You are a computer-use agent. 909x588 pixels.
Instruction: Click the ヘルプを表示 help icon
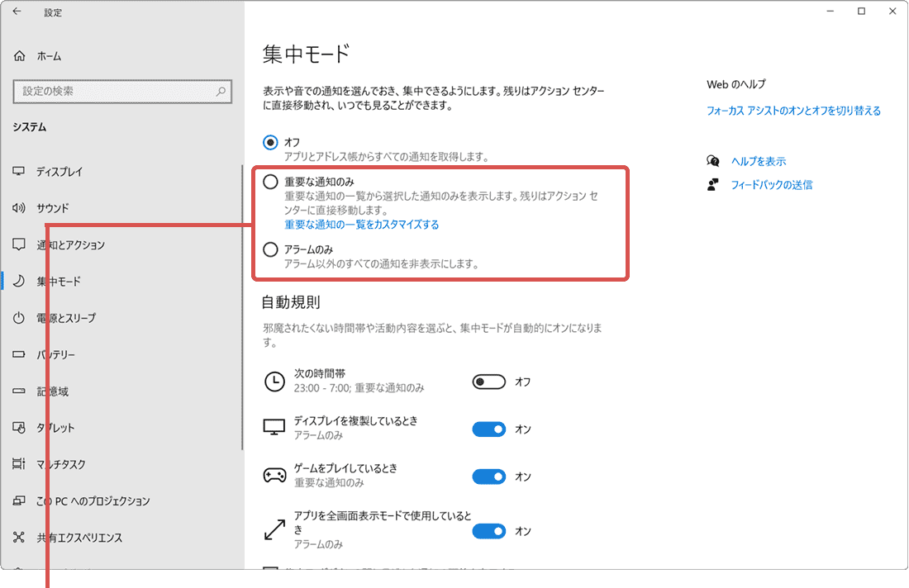pos(712,161)
